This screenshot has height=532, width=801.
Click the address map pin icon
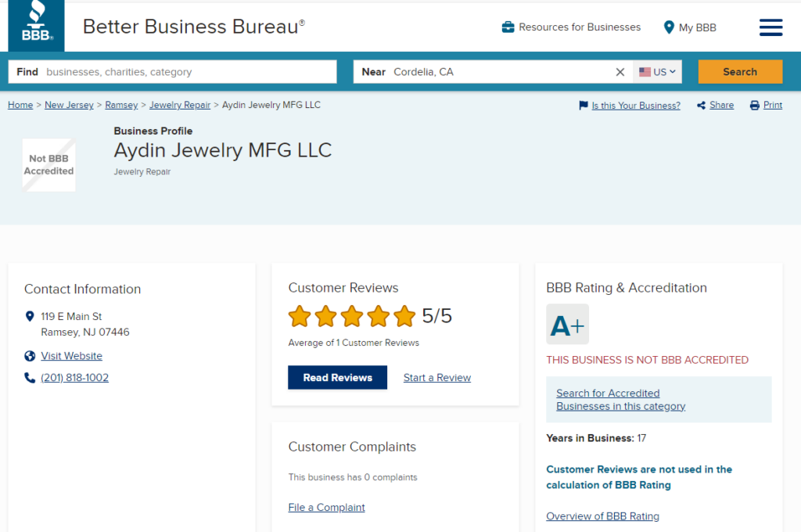point(30,317)
